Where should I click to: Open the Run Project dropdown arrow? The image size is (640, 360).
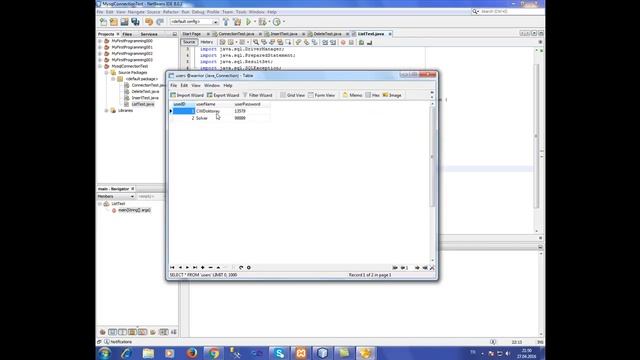[x=255, y=22]
